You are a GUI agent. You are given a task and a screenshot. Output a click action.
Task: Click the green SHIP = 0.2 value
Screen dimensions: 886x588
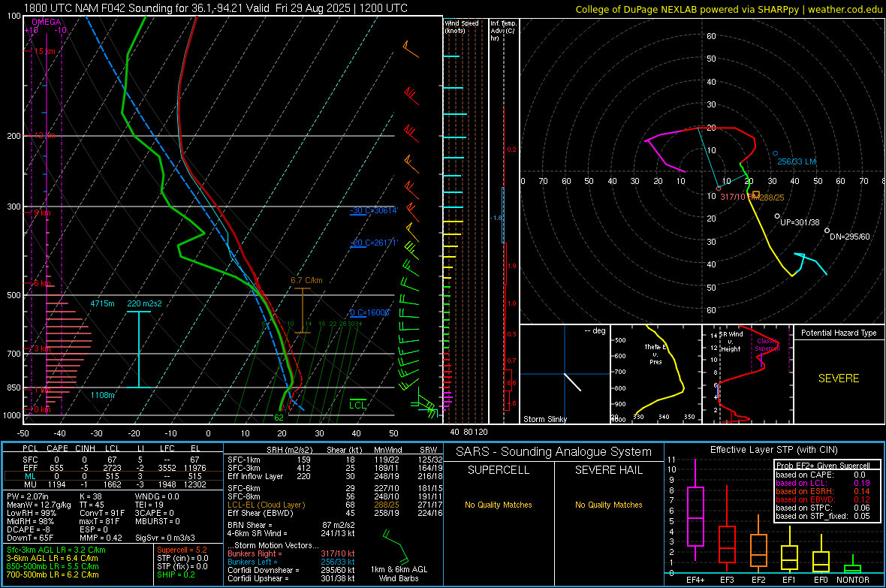pyautogui.click(x=176, y=575)
